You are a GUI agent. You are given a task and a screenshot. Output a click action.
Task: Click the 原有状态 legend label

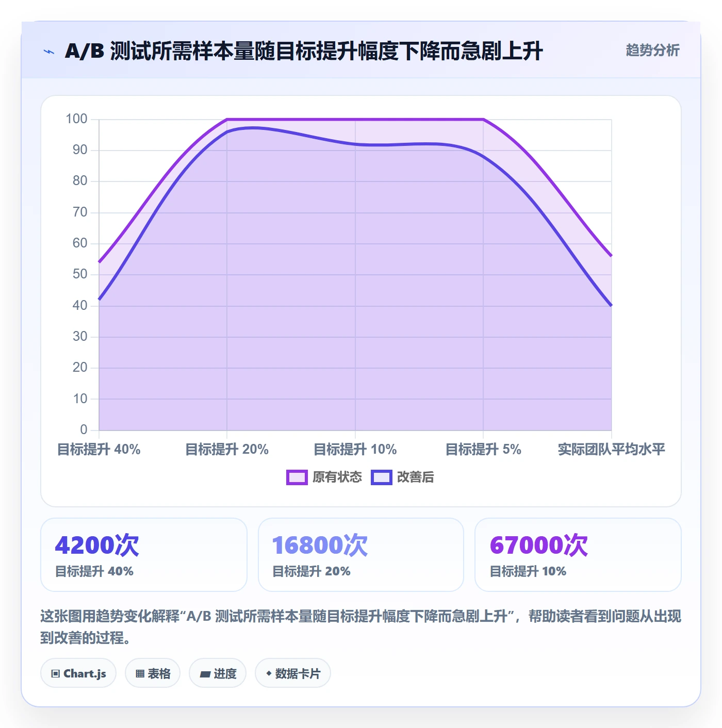tap(337, 477)
